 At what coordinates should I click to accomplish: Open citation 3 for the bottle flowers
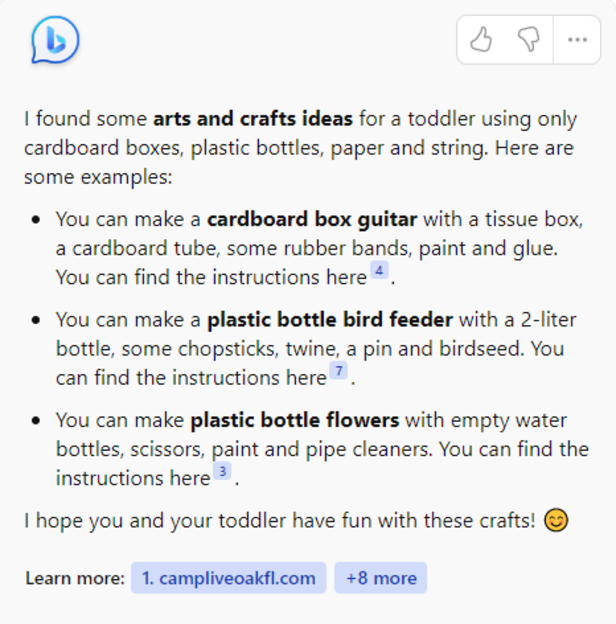[x=222, y=472]
